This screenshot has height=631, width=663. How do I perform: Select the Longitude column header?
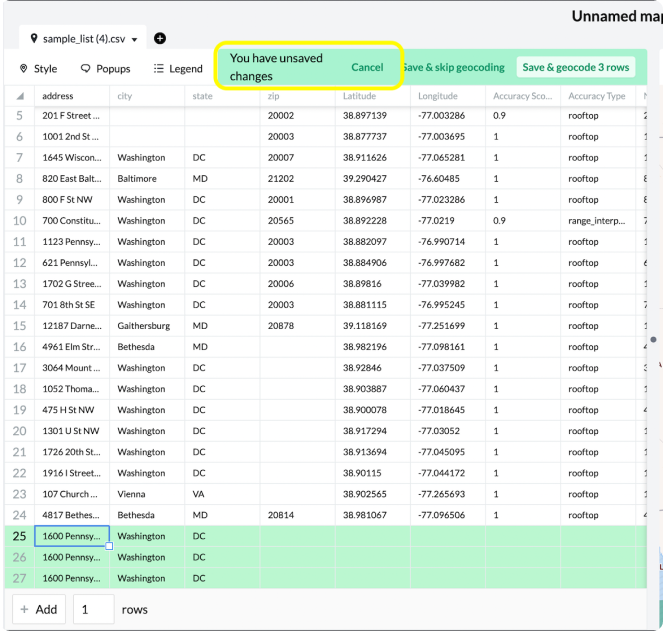tap(448, 96)
